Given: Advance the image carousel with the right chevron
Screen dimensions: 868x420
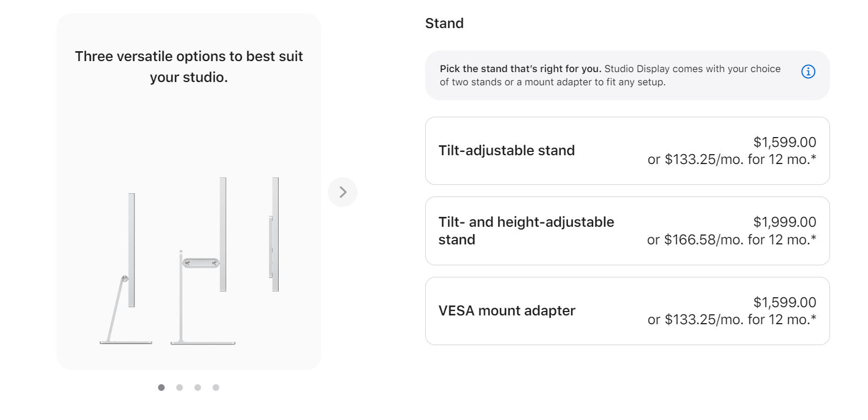Looking at the screenshot, I should [343, 192].
